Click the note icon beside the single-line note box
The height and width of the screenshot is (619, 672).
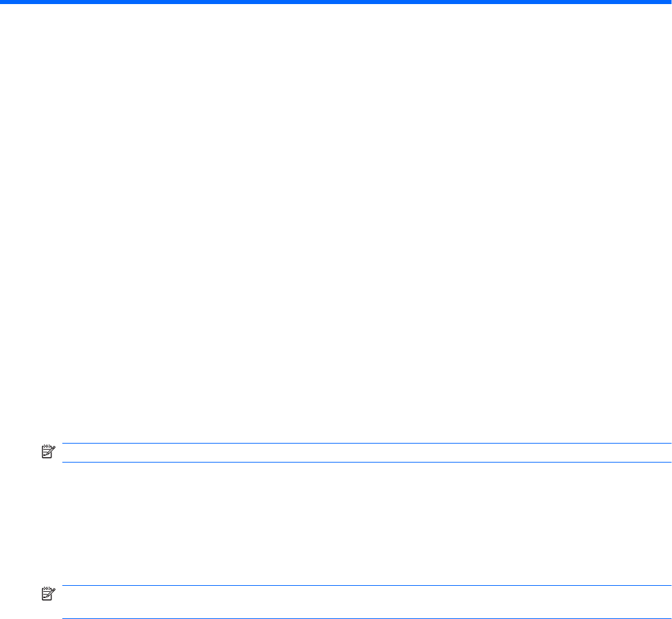[x=48, y=452]
